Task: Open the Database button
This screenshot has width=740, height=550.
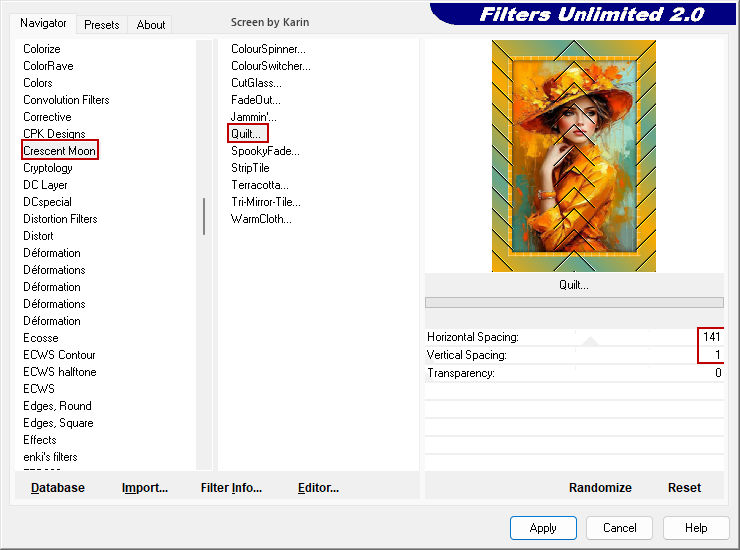Action: point(58,488)
